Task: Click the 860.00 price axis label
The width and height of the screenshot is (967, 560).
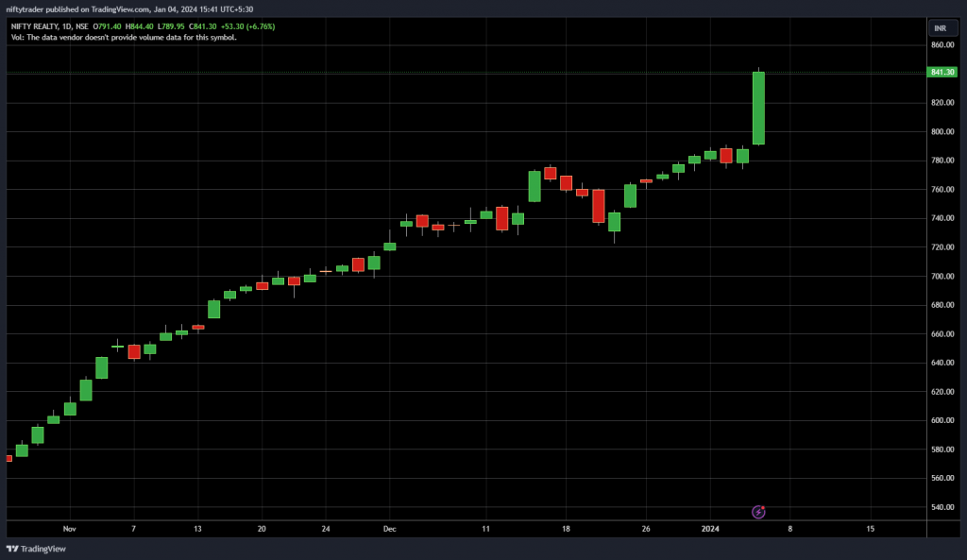Action: (942, 45)
